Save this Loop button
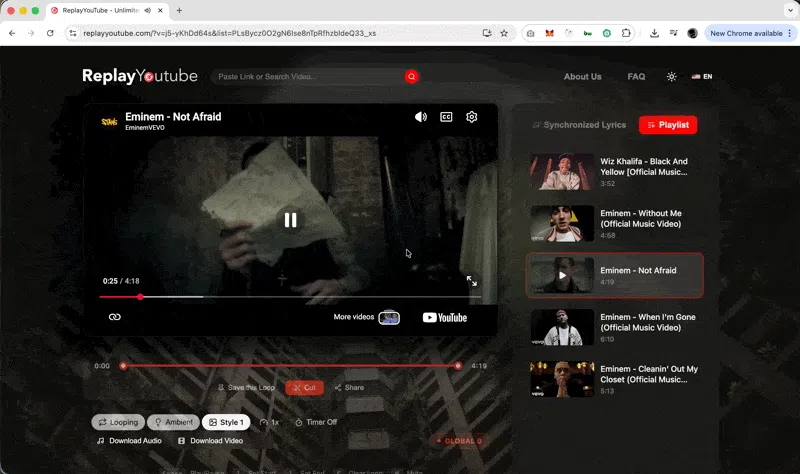Screen dimensions: 800x474 (246, 388)
